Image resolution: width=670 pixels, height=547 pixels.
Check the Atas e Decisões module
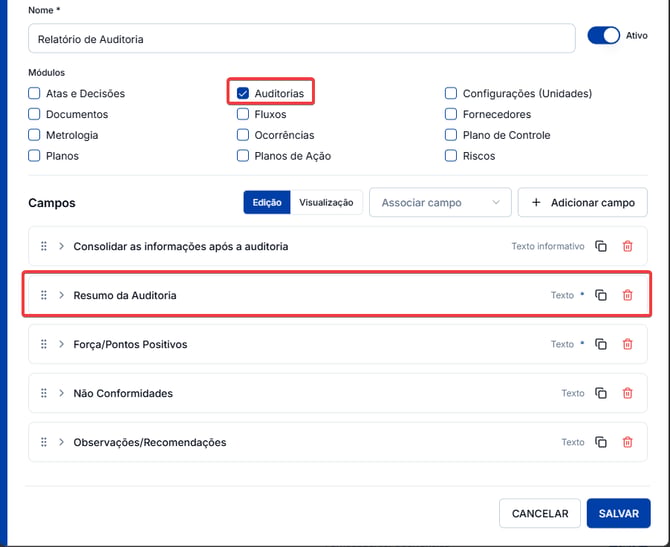[x=34, y=93]
